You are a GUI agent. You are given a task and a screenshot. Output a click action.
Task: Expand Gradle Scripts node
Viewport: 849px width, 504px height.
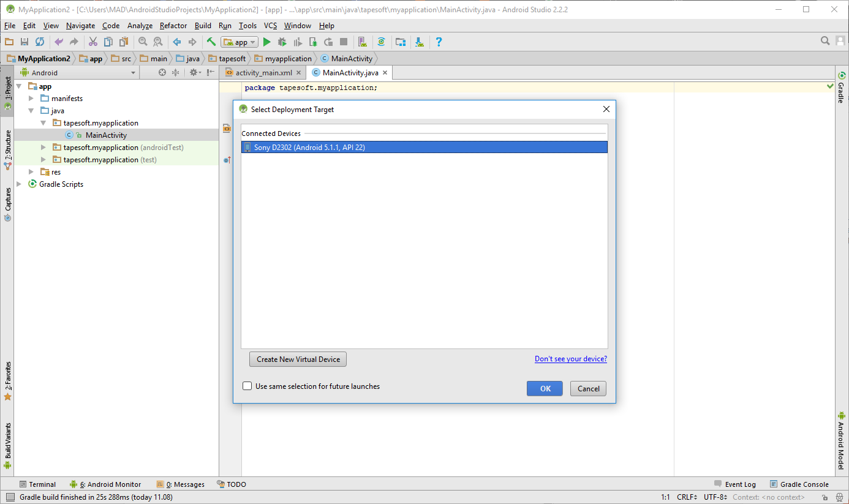[20, 184]
